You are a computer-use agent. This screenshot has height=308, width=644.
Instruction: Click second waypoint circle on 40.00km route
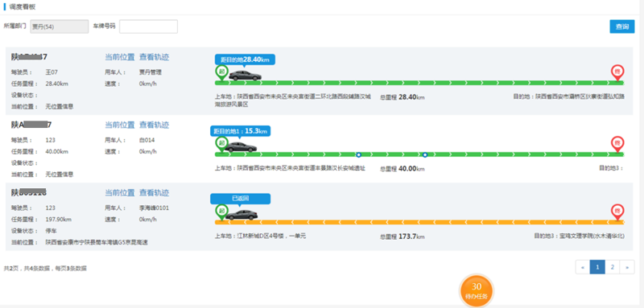[425, 154]
